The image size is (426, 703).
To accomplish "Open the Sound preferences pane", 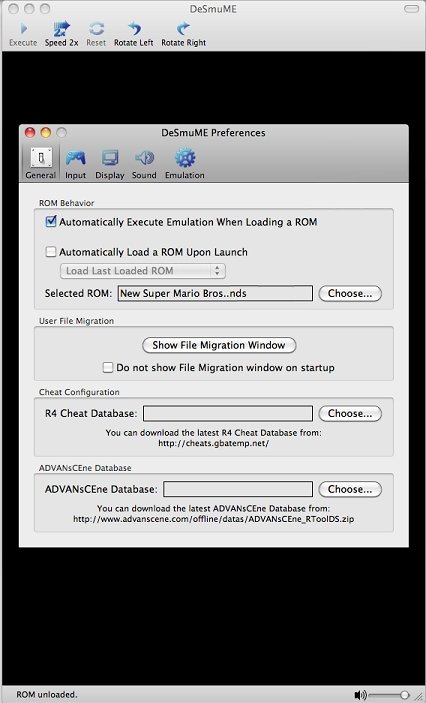I will pyautogui.click(x=144, y=164).
